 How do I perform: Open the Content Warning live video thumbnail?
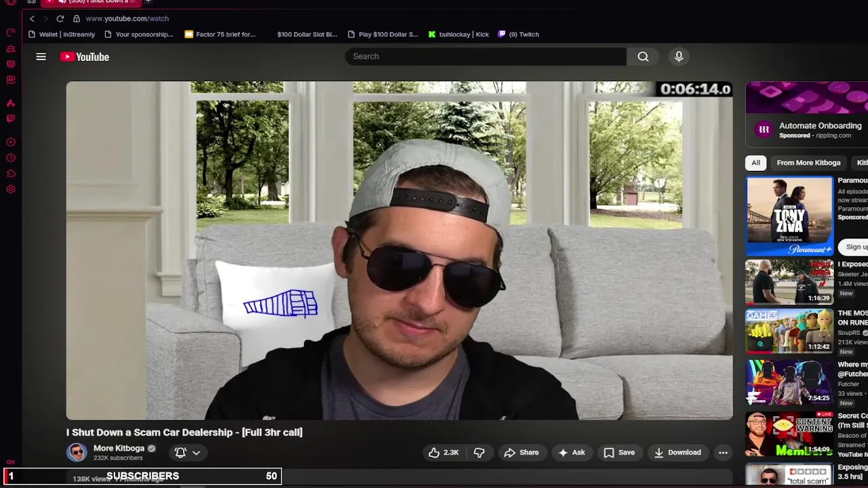pos(789,434)
